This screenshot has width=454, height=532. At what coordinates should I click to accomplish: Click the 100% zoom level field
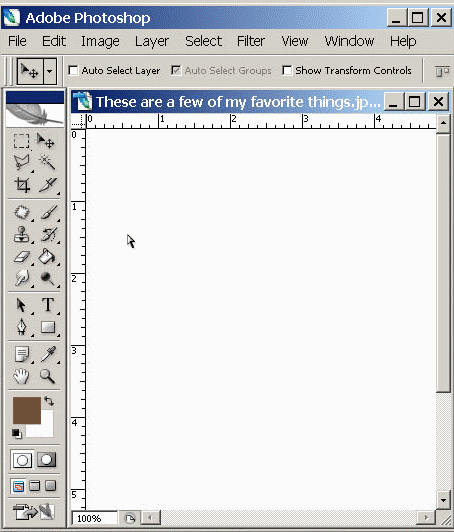pos(94,518)
